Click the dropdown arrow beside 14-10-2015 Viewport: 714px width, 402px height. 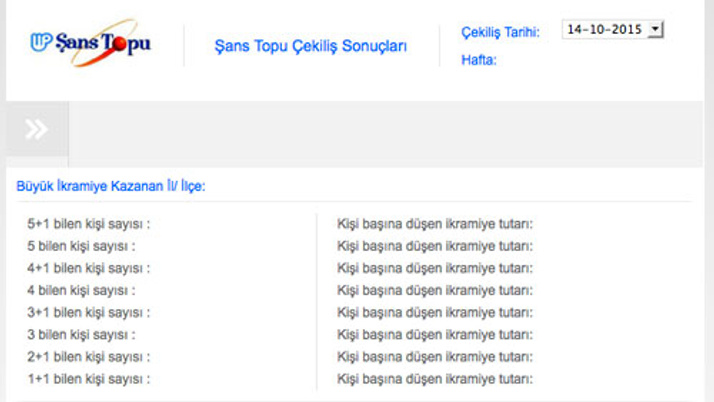tap(655, 30)
